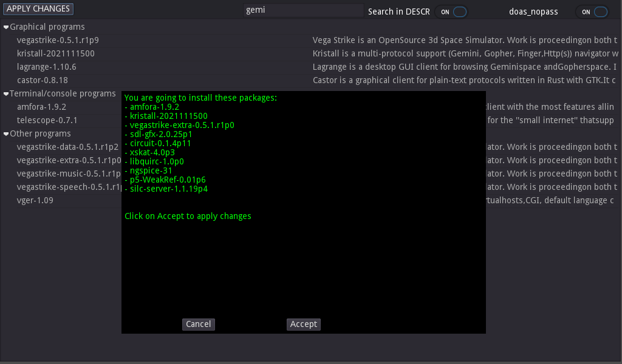Select the kristall-2021111500 package row
The image size is (622, 364).
point(55,53)
